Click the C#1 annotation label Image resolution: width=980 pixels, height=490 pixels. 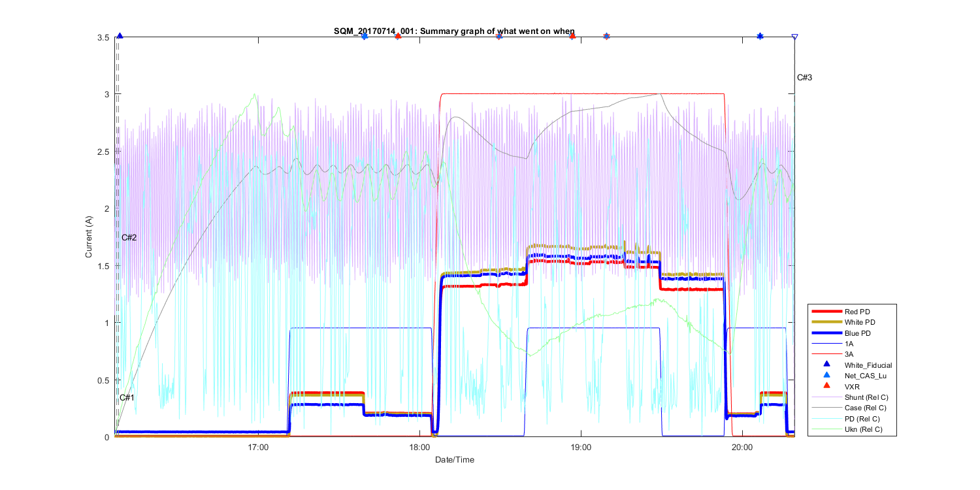coord(127,398)
